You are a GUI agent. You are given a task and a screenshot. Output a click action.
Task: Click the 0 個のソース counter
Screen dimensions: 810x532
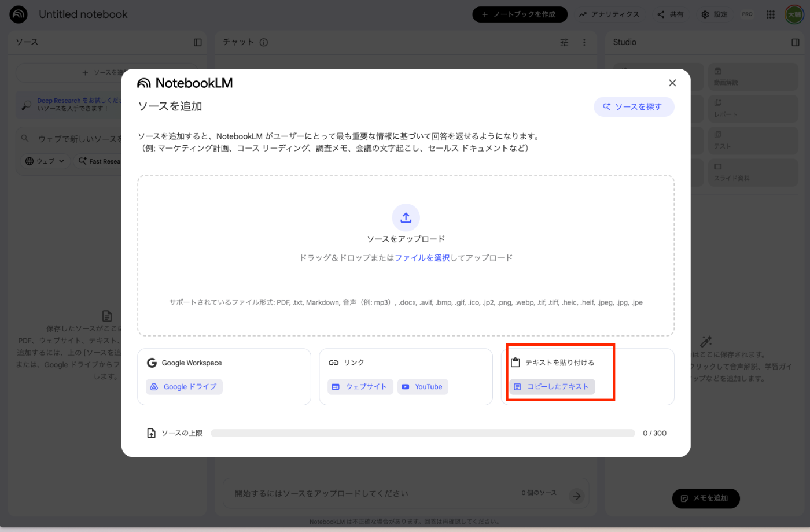coord(539,493)
